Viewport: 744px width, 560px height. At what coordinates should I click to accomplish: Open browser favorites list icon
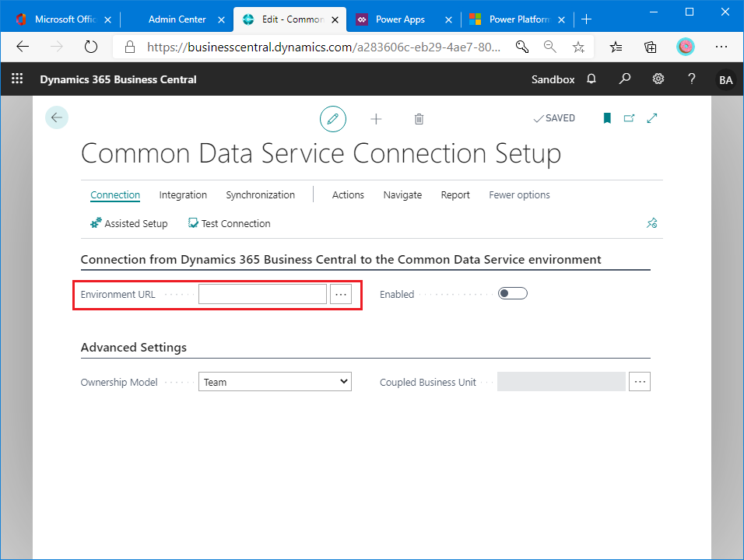[616, 47]
